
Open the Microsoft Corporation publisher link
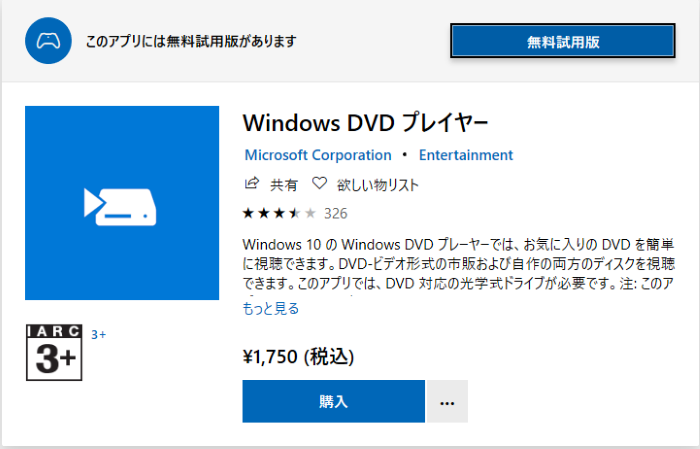318,155
